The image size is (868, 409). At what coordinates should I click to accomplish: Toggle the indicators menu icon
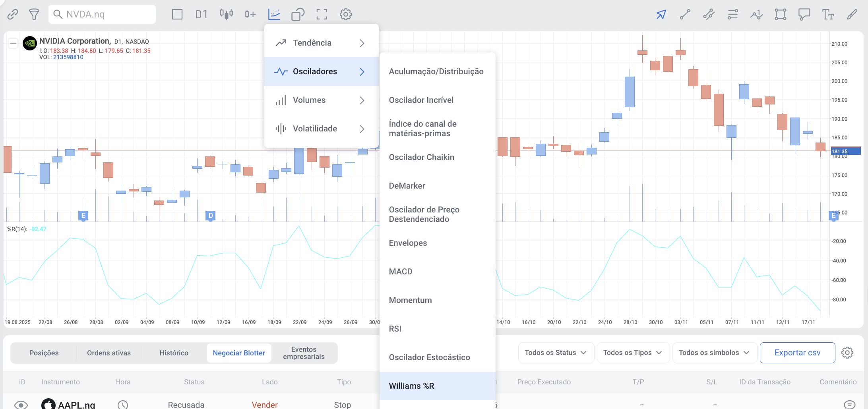tap(274, 14)
